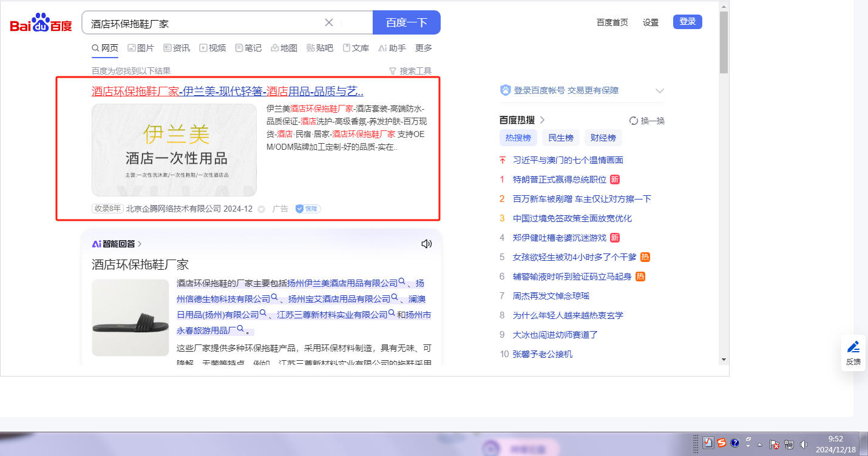Select the 民生榜 hot list tab
Screen dimensions: 868x456
click(560, 138)
